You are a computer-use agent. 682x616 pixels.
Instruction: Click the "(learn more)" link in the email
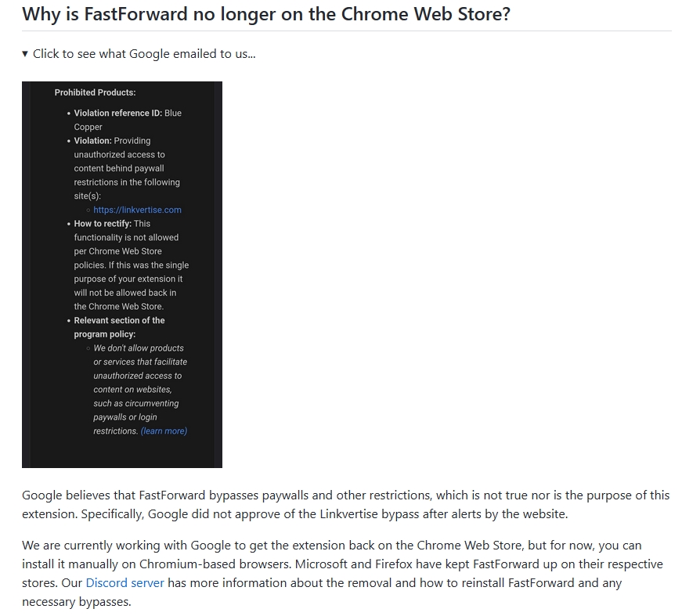click(x=163, y=430)
